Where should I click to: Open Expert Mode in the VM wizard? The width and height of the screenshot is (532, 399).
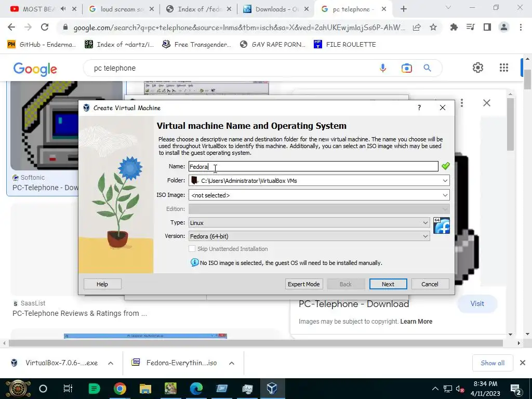[x=303, y=284]
